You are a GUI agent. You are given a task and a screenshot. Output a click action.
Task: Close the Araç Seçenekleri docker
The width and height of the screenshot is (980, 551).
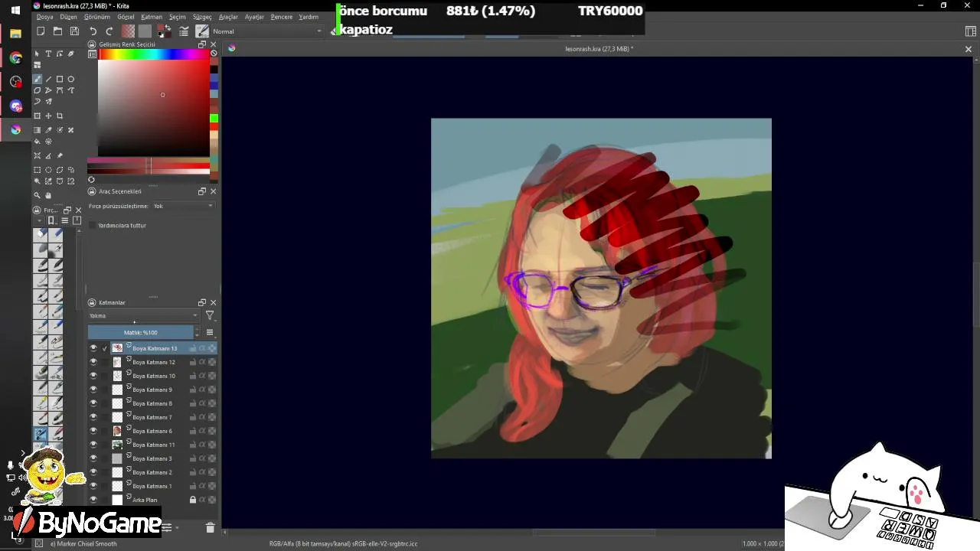pos(213,191)
